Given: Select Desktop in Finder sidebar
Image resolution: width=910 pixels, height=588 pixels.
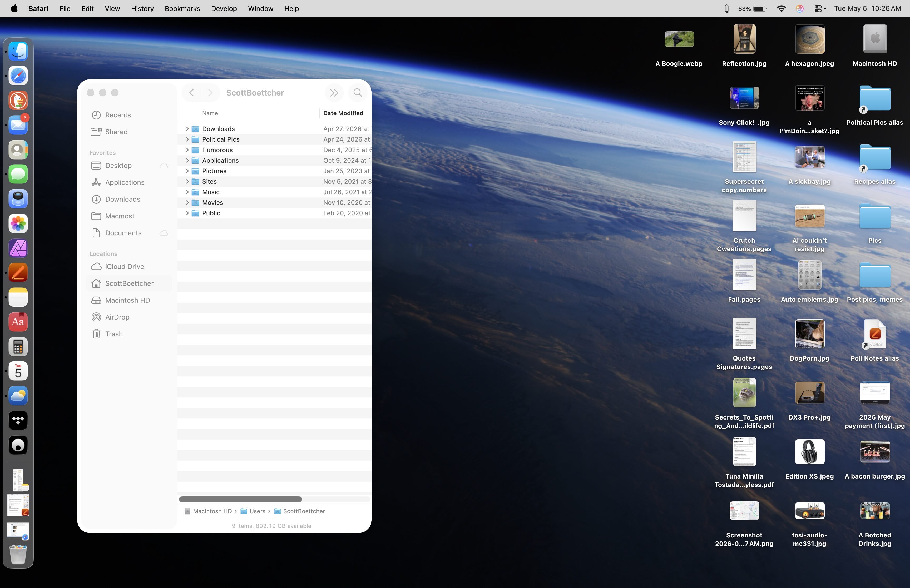Looking at the screenshot, I should tap(129, 165).
